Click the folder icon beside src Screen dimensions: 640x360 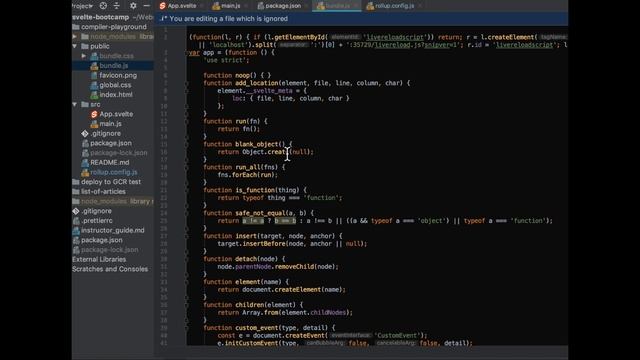point(85,104)
